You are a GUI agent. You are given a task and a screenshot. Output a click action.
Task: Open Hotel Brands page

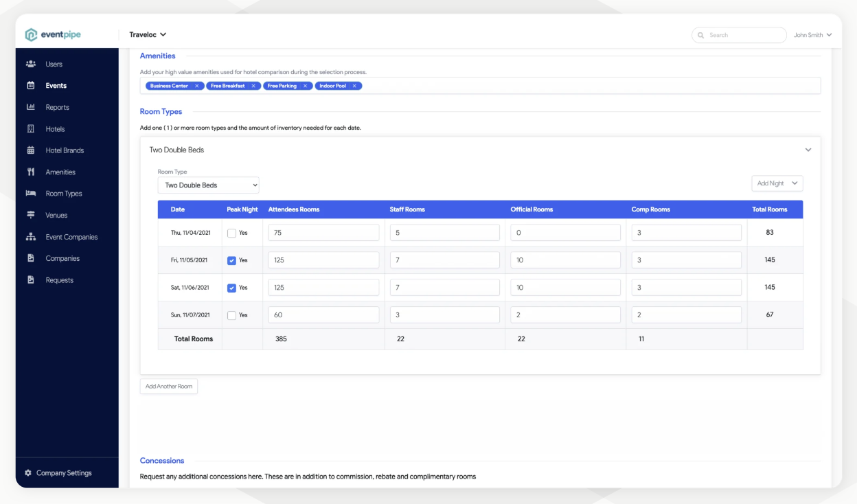[65, 150]
